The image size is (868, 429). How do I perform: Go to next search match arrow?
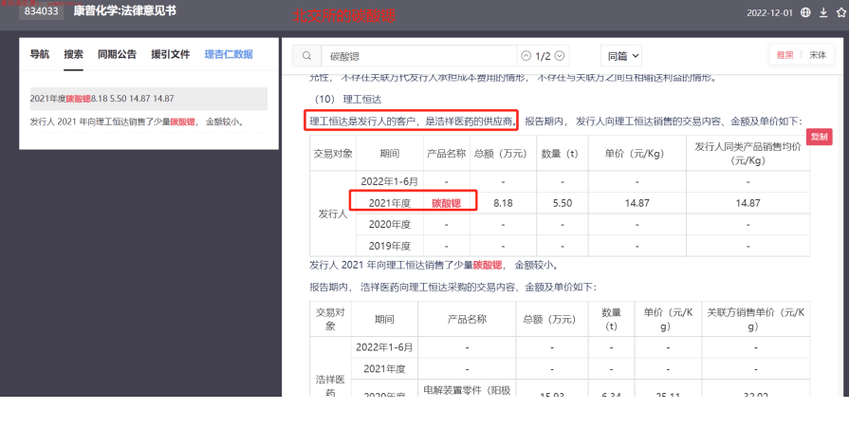561,56
